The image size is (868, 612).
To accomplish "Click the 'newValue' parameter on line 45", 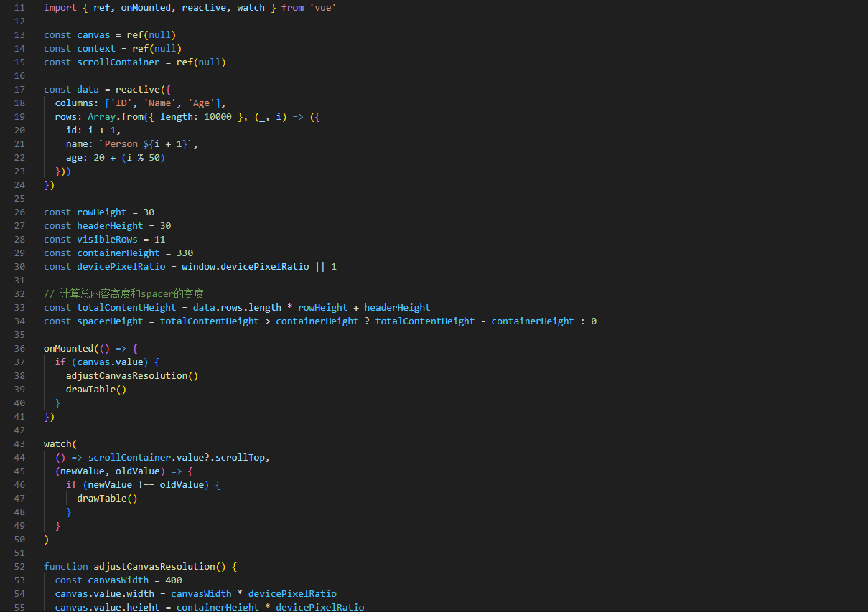I will point(83,471).
